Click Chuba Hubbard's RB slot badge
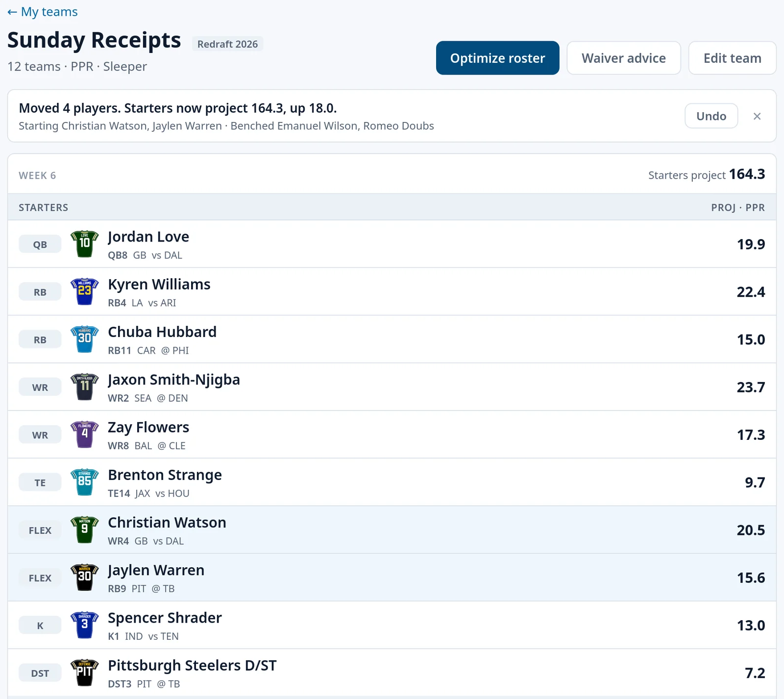Screen dimensions: 784x699 pyautogui.click(x=40, y=339)
